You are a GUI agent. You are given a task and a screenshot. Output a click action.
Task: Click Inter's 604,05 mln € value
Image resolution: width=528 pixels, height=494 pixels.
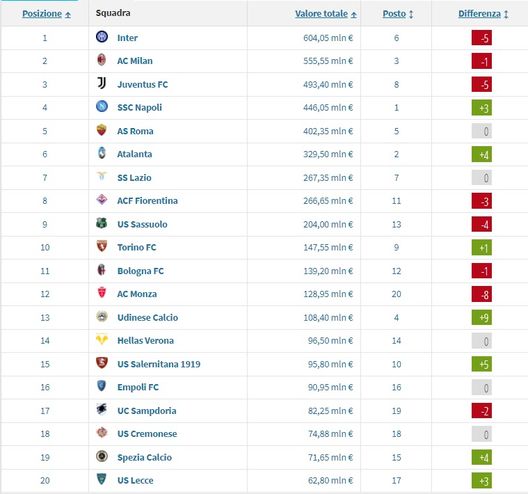click(328, 38)
